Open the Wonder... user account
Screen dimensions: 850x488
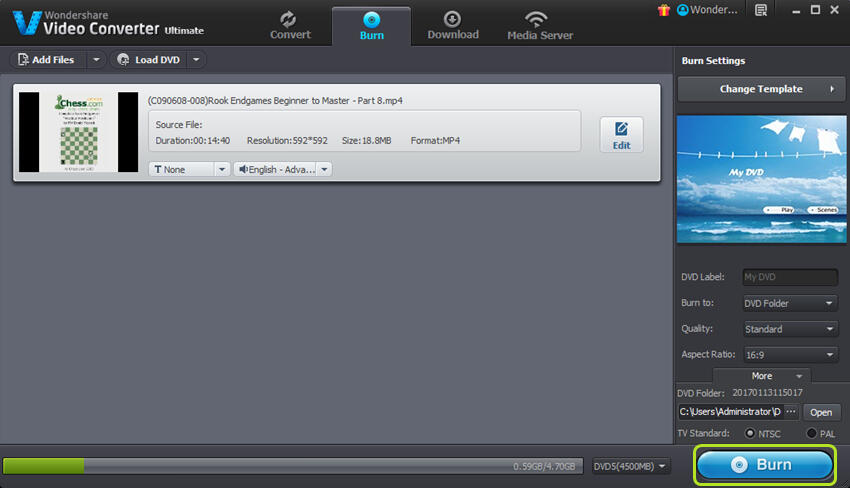tap(707, 10)
